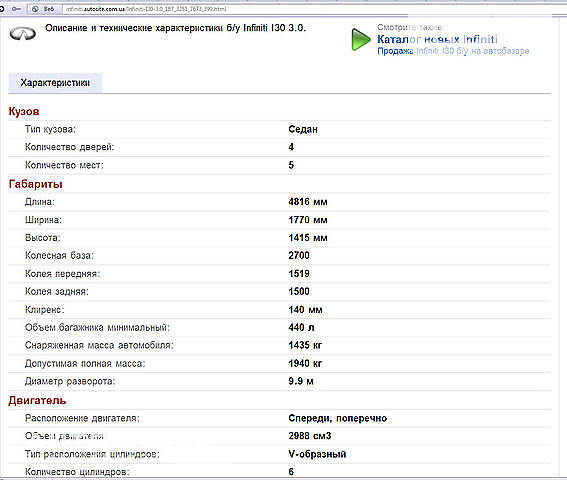
Task: Click the 1435 кг value
Action: pos(305,345)
